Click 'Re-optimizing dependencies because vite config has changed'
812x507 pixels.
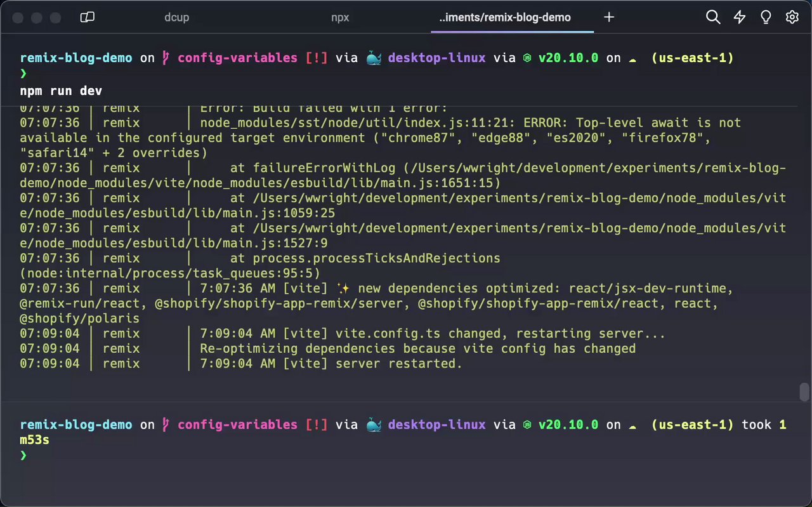point(418,348)
